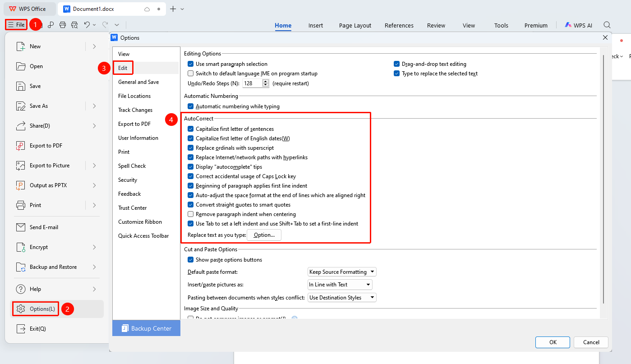This screenshot has width=631, height=364.
Task: Open Print Preview from the quick access toolbar
Action: point(74,25)
